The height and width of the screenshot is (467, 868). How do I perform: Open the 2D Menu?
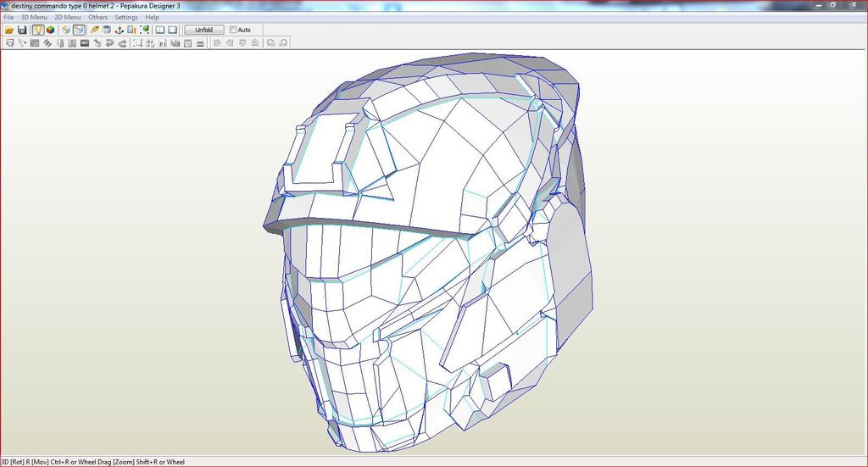(x=68, y=17)
